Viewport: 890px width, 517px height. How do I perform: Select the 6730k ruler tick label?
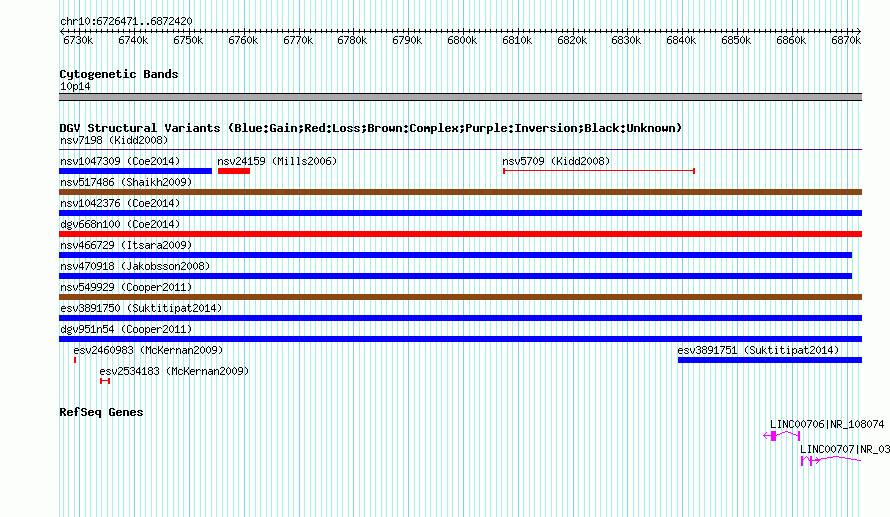pyautogui.click(x=78, y=40)
